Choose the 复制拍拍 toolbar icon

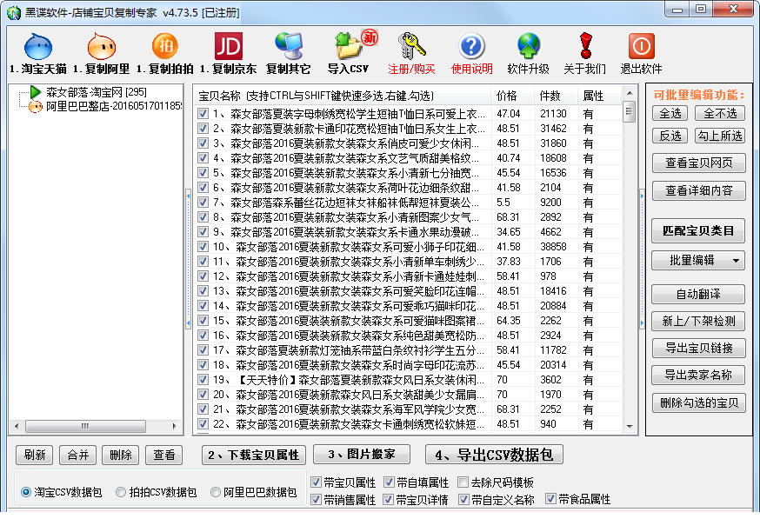pos(165,47)
